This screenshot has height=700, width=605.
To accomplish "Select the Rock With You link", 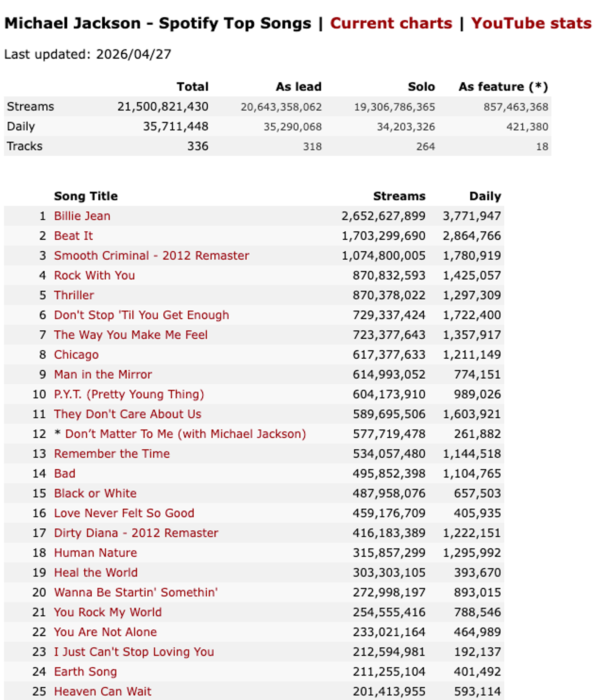I will click(95, 276).
